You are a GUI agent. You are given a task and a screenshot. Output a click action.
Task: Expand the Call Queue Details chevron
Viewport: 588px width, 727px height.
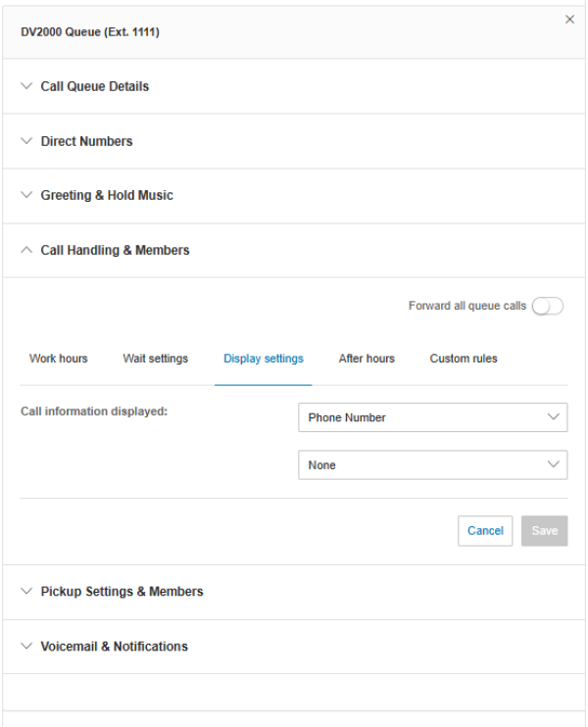pyautogui.click(x=26, y=86)
